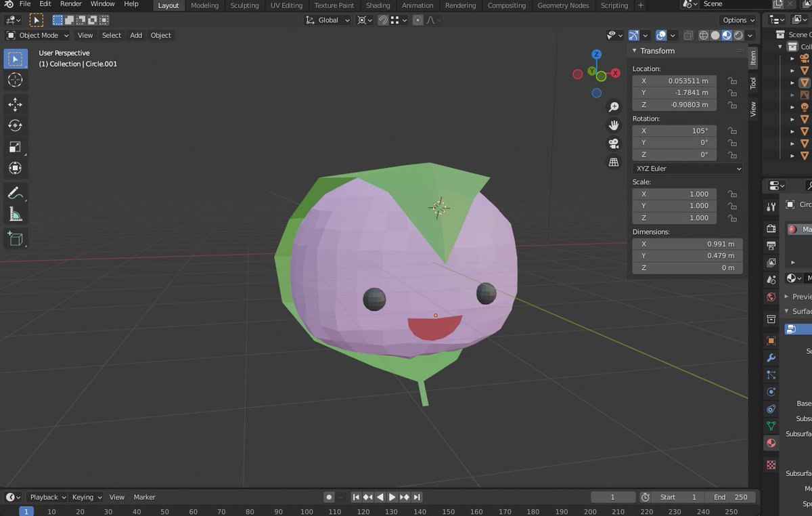
Task: Open the Physics properties tab icon
Action: click(x=771, y=391)
